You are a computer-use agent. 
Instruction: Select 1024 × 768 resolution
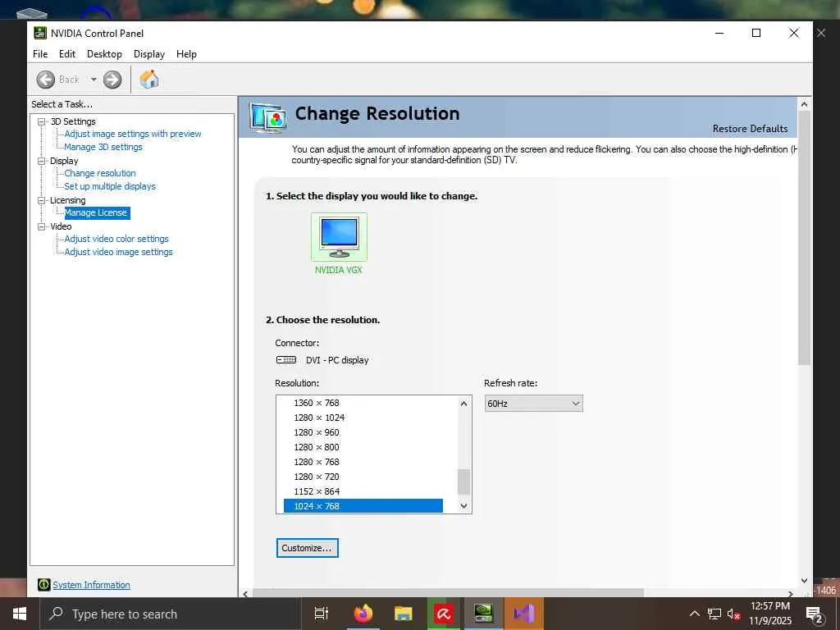click(x=363, y=506)
